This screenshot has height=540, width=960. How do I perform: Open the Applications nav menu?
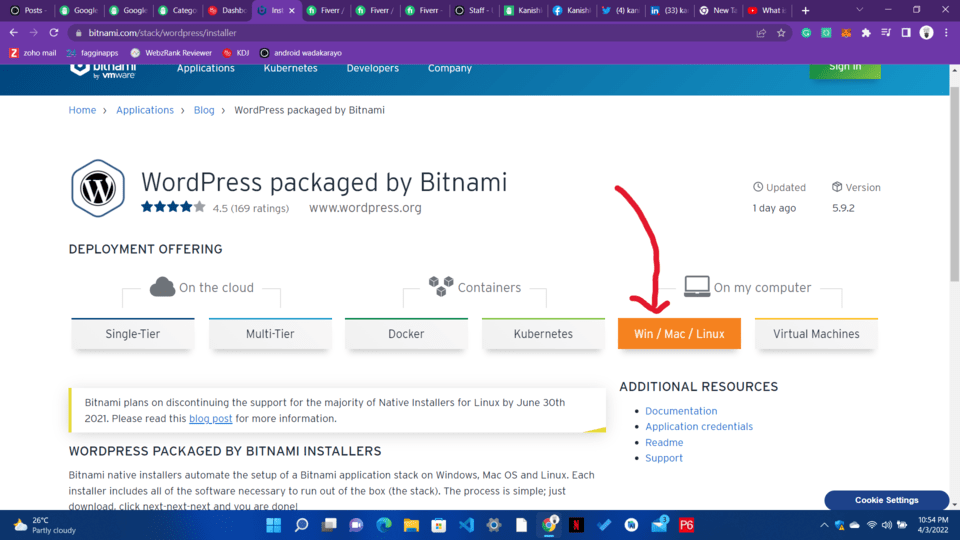[206, 69]
